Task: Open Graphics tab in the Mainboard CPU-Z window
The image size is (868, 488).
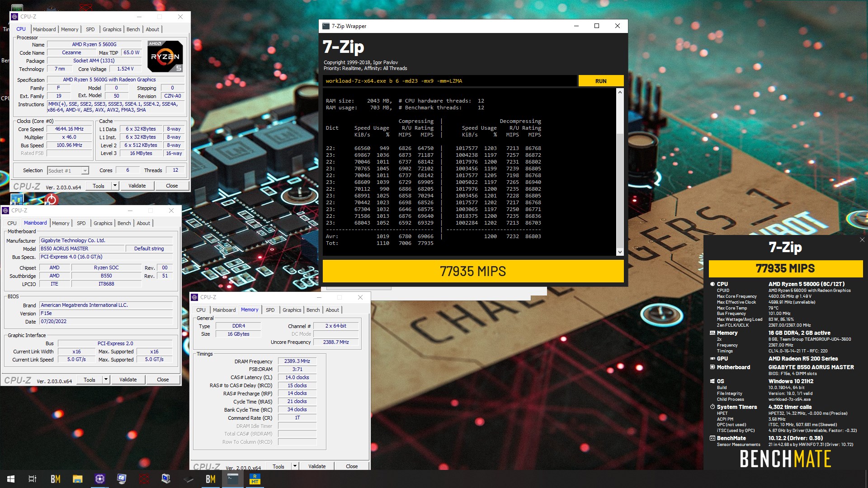Action: click(x=103, y=223)
